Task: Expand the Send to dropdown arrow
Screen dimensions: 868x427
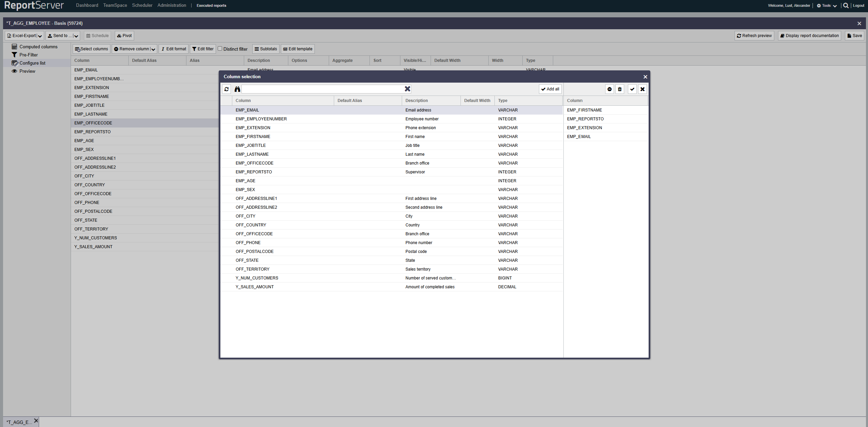Action: [x=76, y=36]
